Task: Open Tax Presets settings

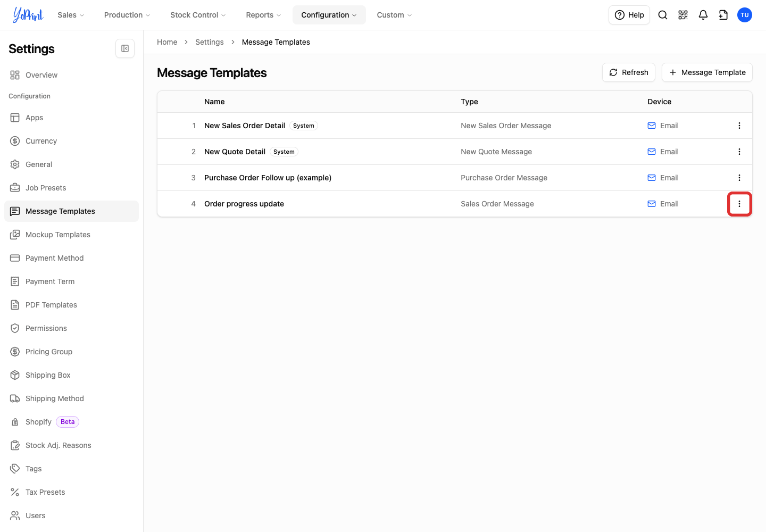Action: click(71, 492)
